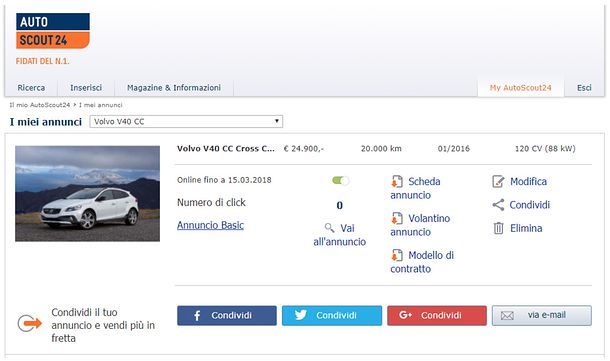Image resolution: width=610 pixels, height=361 pixels.
Task: Click Online fino a 15.03.2018 text
Action: tap(224, 180)
